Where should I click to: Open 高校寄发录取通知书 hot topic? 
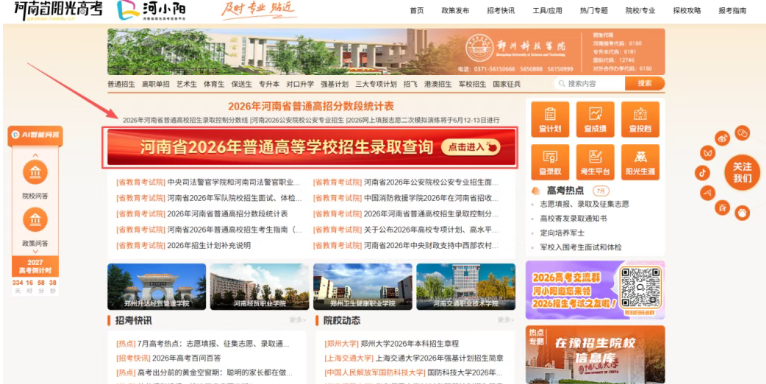tap(574, 218)
